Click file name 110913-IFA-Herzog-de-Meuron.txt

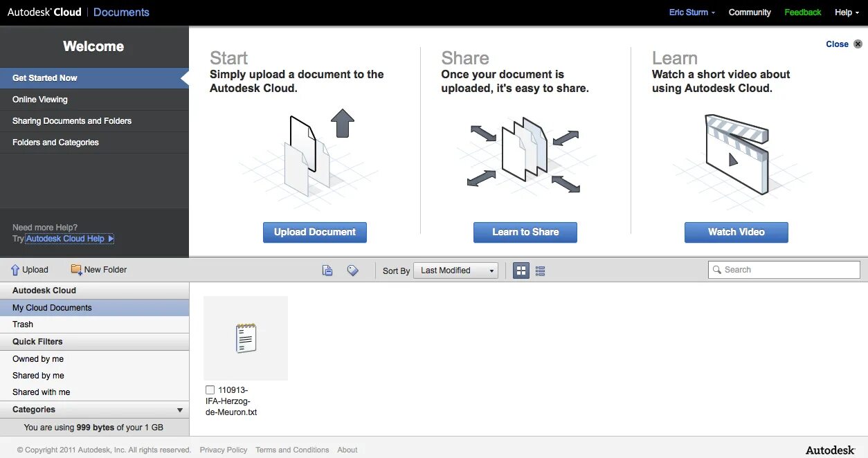(233, 401)
